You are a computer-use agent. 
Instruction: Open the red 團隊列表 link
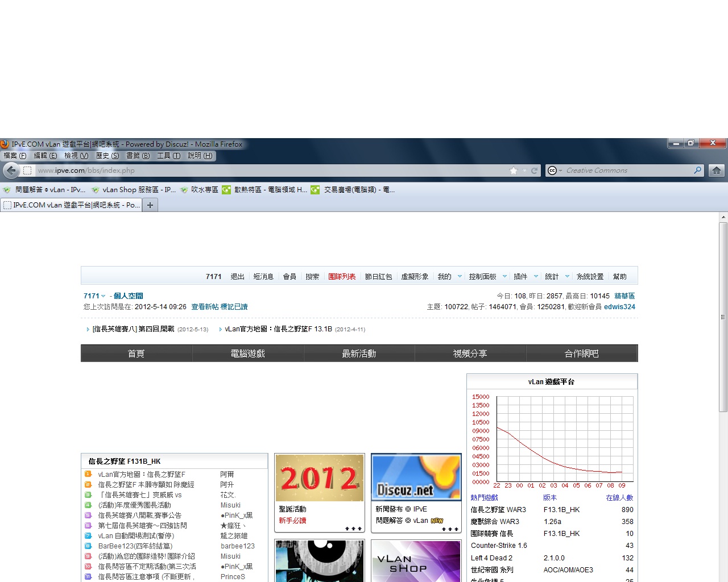(342, 277)
